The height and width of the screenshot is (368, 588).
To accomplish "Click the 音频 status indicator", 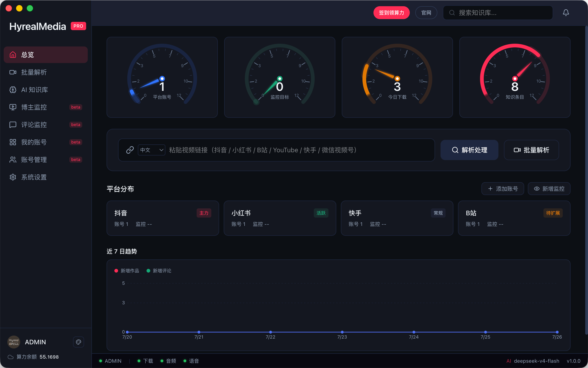I will 168,361.
